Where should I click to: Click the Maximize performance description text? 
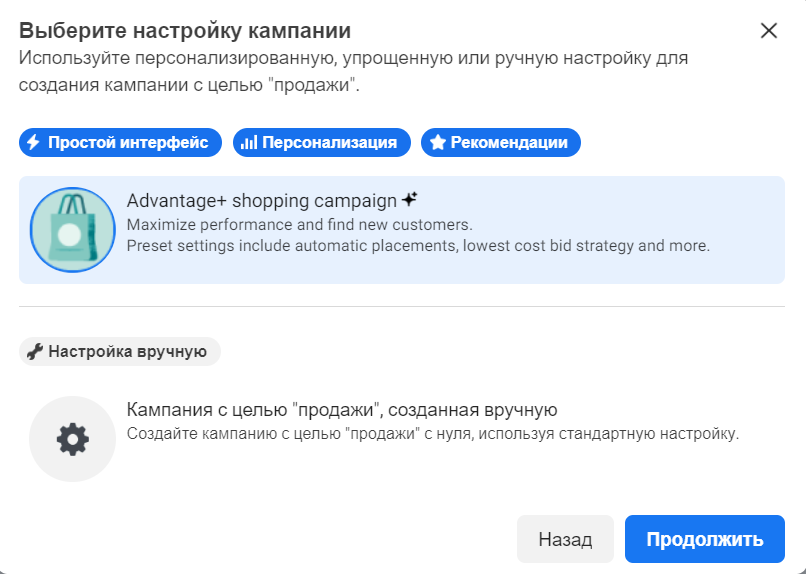click(x=299, y=224)
